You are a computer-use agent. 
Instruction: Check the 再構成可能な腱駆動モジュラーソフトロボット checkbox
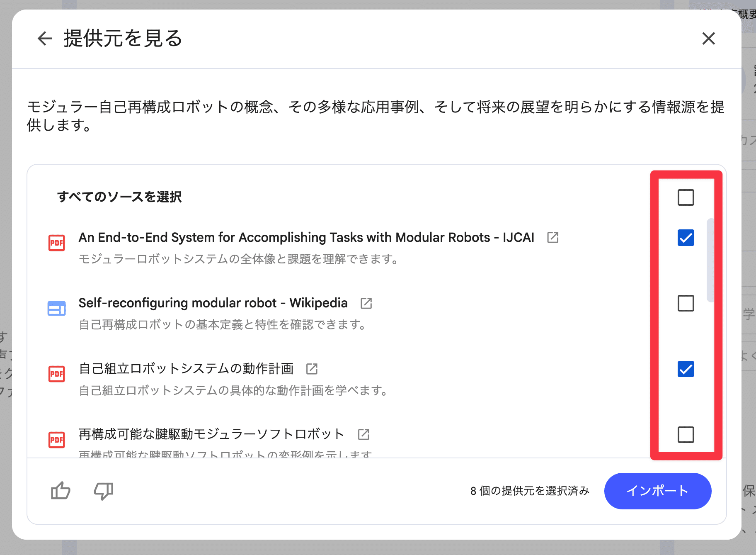pos(686,435)
